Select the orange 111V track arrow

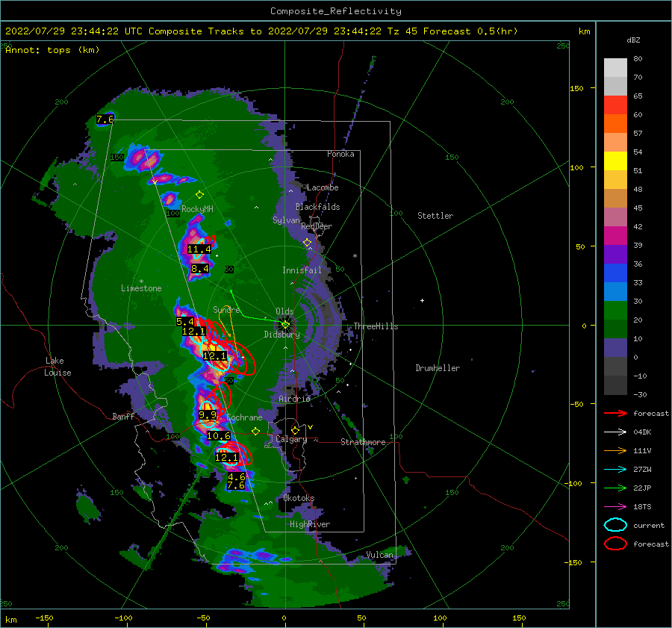[615, 450]
